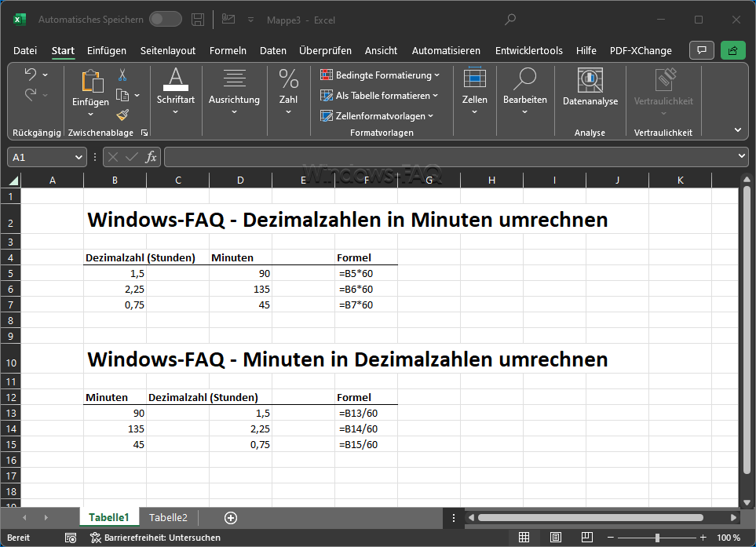Image resolution: width=756 pixels, height=547 pixels.
Task: Toggle Automatisches Speichern switch
Action: click(166, 20)
